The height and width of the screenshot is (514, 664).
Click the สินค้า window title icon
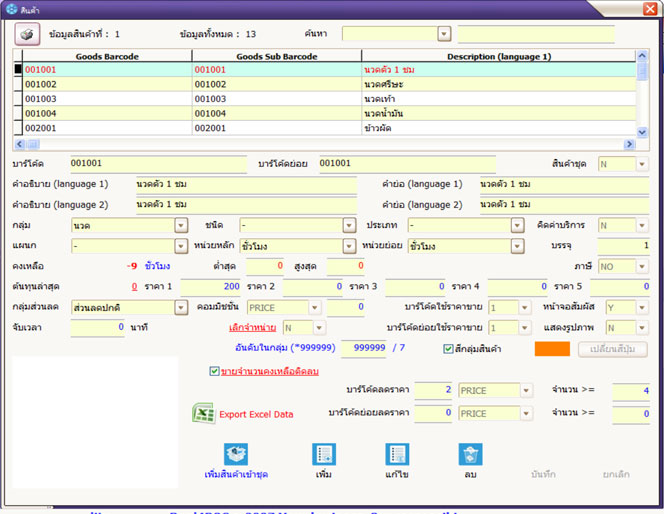click(x=9, y=8)
